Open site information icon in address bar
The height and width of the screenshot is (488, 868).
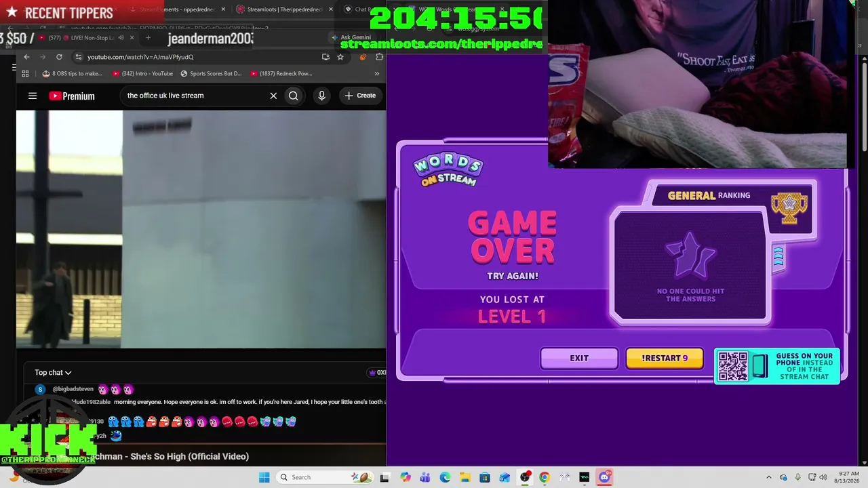tap(79, 57)
